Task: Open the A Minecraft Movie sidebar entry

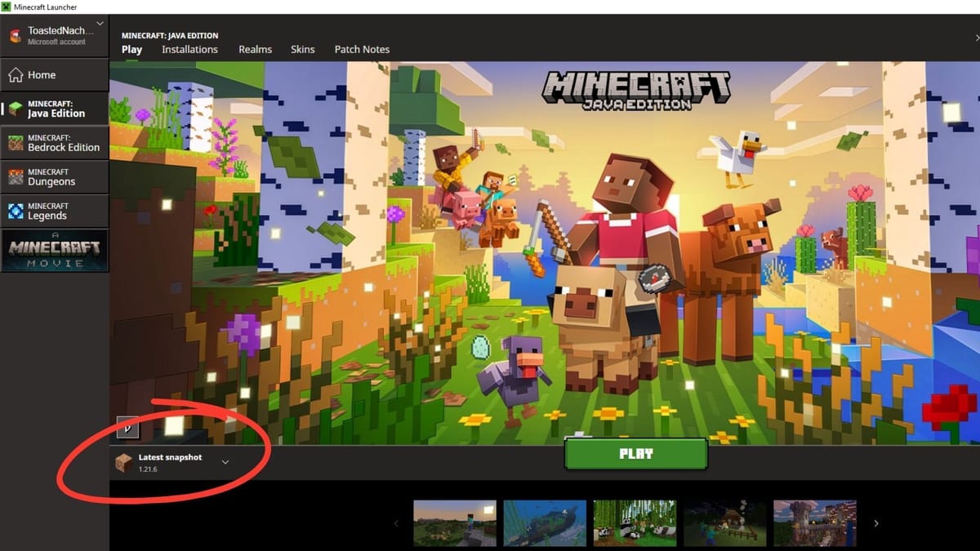Action: coord(55,249)
